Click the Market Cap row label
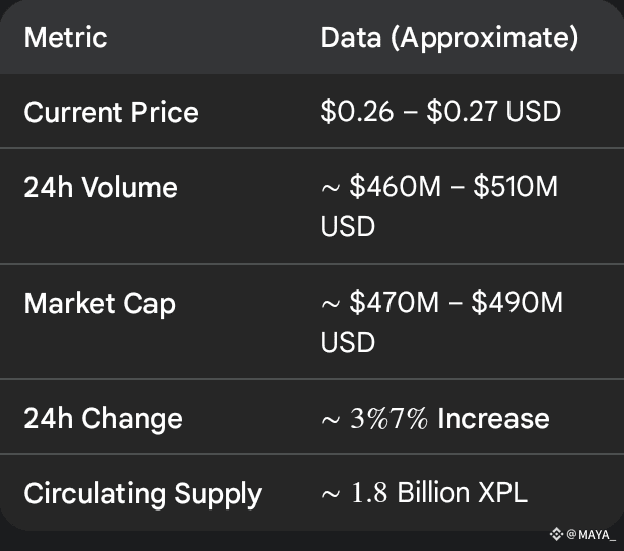Image resolution: width=624 pixels, height=551 pixels. pyautogui.click(x=100, y=303)
